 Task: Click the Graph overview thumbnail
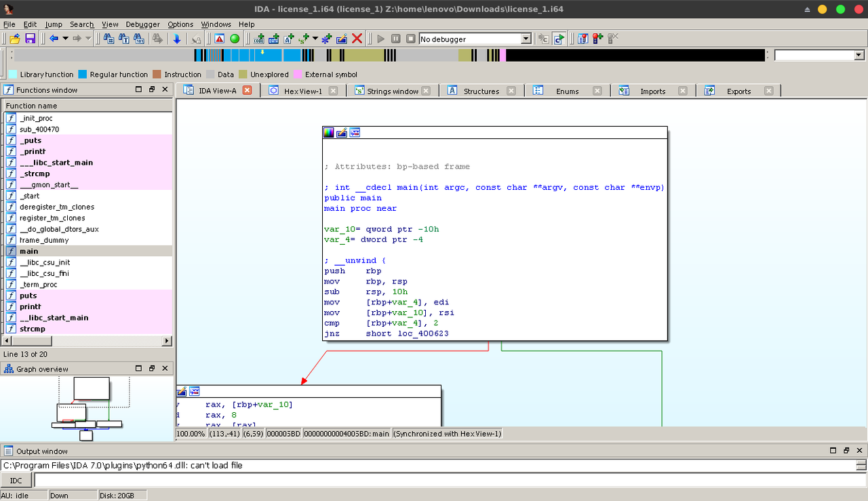tap(87, 409)
